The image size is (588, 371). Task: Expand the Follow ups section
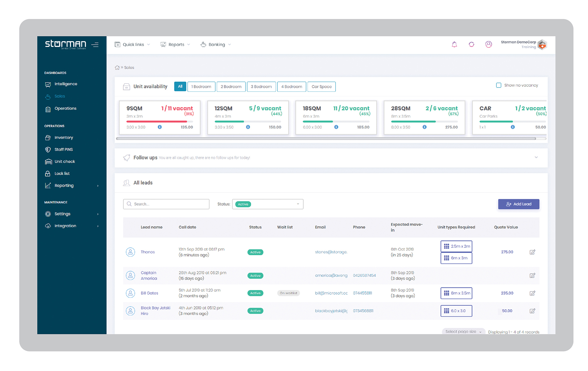click(x=536, y=157)
